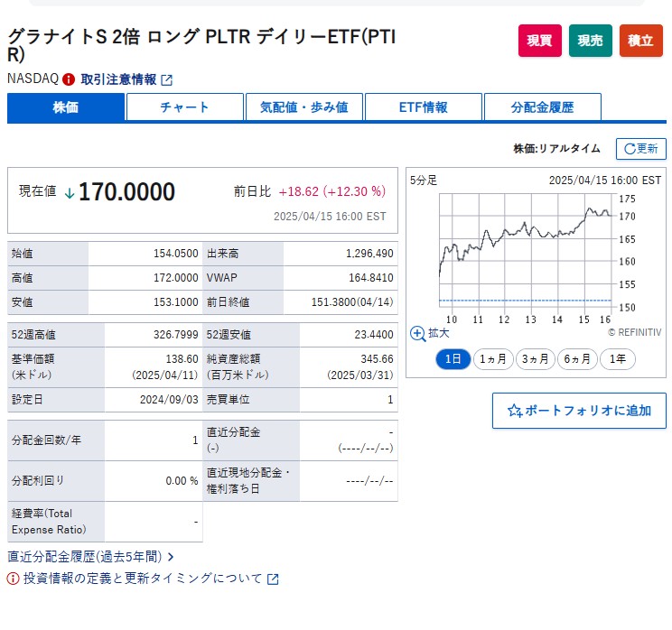Click the external link icon after 投資情報の定義

pyautogui.click(x=273, y=579)
